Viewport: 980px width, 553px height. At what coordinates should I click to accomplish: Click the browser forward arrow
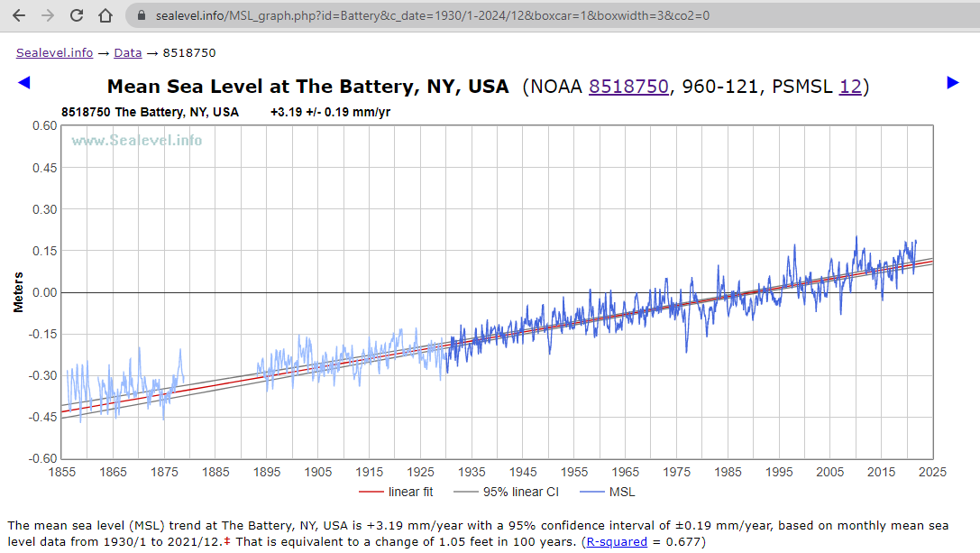coord(48,15)
